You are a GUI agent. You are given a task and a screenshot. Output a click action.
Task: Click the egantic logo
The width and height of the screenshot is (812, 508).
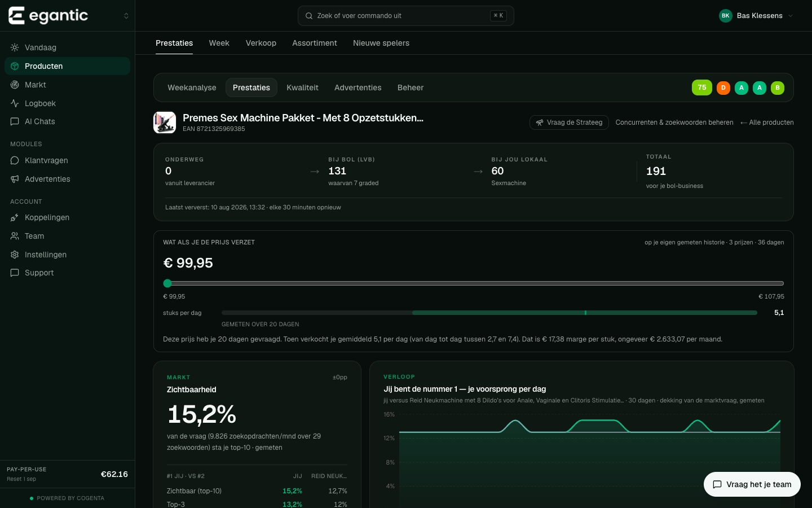[48, 16]
